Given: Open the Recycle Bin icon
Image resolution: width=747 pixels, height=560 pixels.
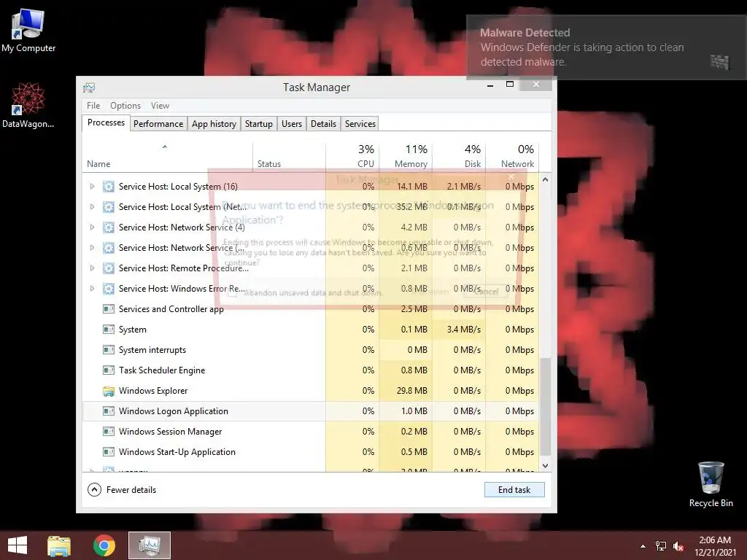Looking at the screenshot, I should click(711, 485).
